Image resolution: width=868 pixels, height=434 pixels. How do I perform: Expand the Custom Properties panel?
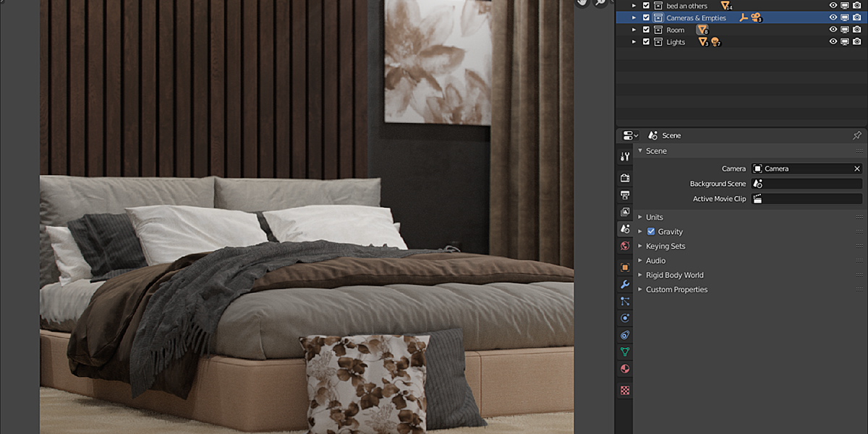click(x=640, y=289)
